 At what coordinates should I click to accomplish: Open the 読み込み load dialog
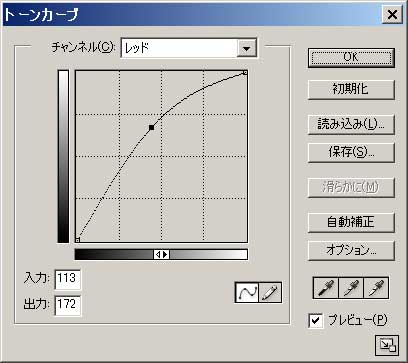[351, 124]
